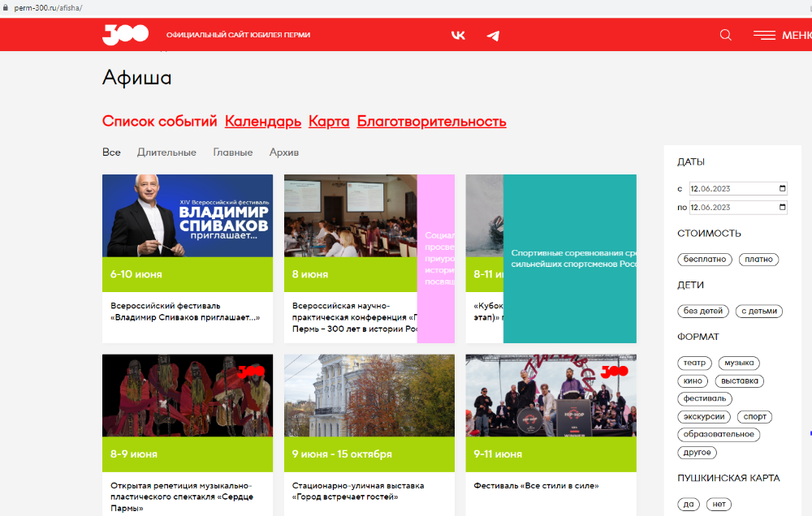Switch to Список событий view
This screenshot has height=516, width=812.
pos(159,121)
